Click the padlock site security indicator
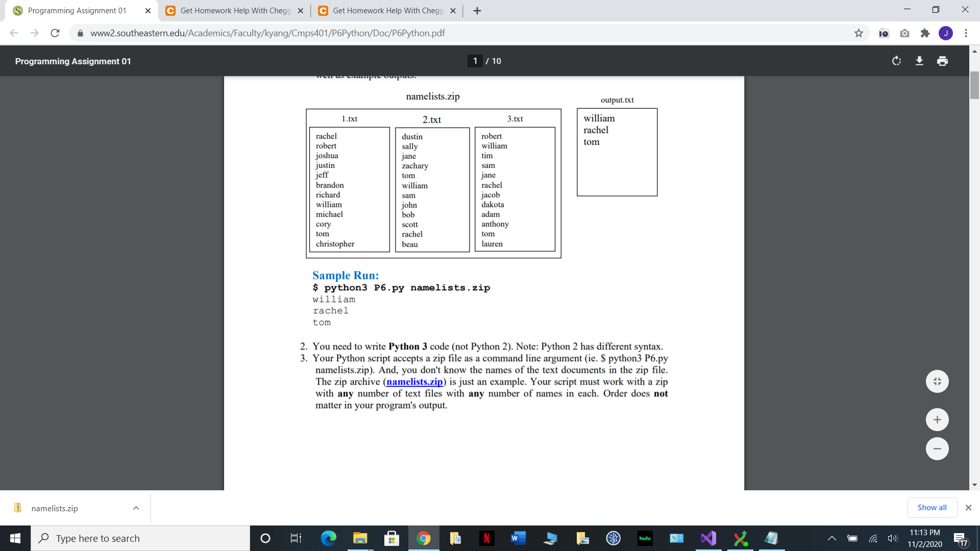Image resolution: width=980 pixels, height=551 pixels. (80, 33)
